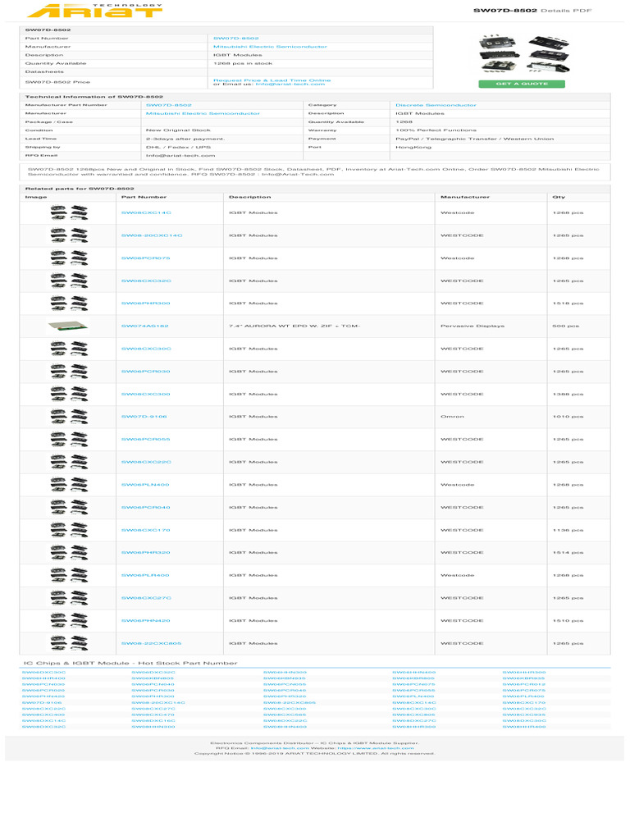Click the display module thumbnail in SW074AS182 row
Image resolution: width=630 pixels, height=840 pixels.
[x=67, y=325]
